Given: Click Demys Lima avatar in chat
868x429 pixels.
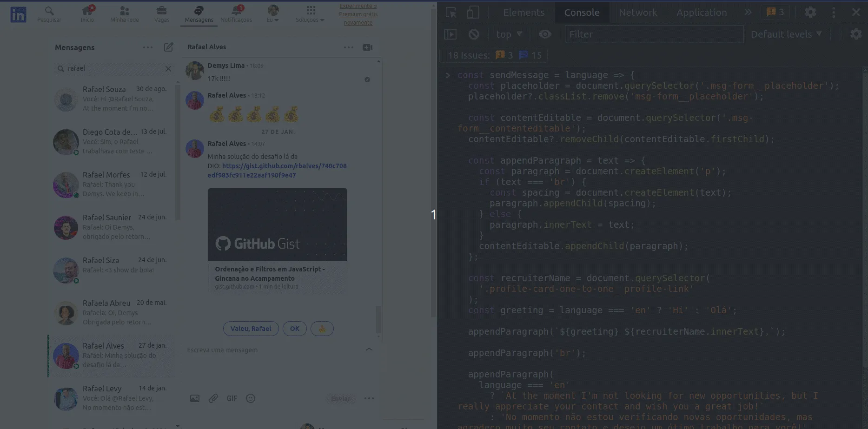Looking at the screenshot, I should (x=195, y=71).
